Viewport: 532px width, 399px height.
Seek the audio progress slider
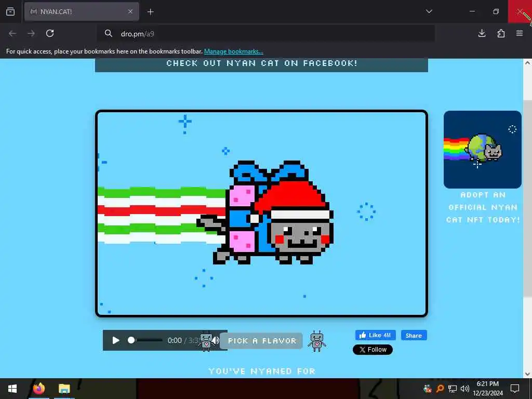click(x=146, y=340)
